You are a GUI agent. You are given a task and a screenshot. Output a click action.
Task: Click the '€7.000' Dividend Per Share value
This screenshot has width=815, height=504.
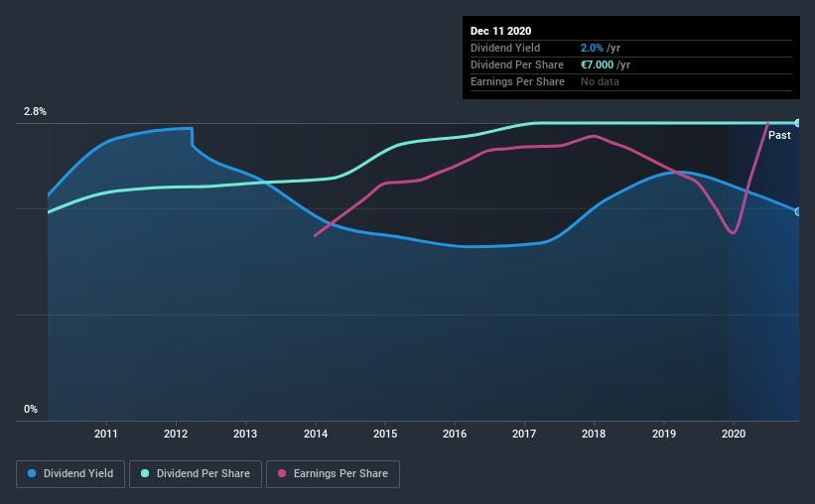(x=598, y=64)
